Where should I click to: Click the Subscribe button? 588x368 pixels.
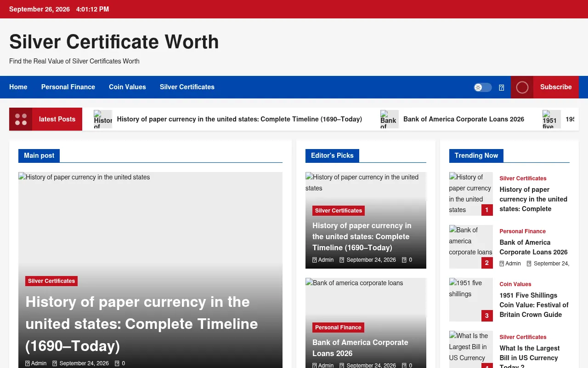point(556,87)
